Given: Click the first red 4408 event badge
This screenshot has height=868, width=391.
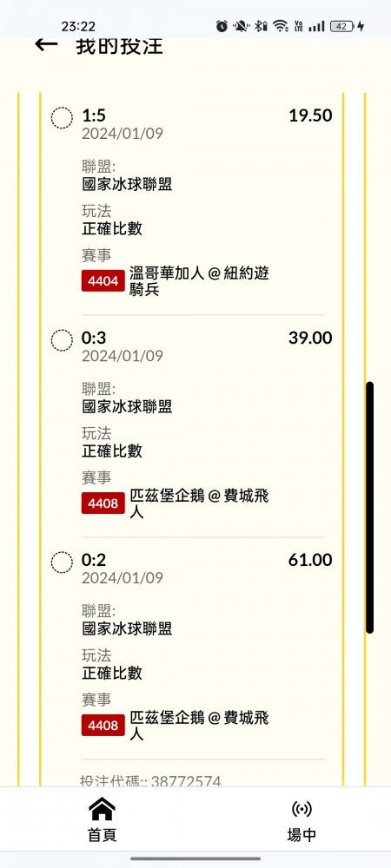Looking at the screenshot, I should pos(103,503).
